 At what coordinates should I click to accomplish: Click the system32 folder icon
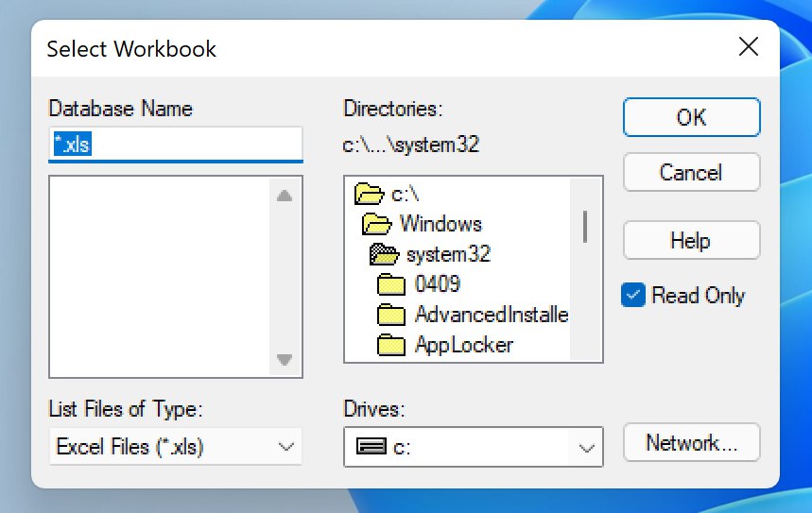(384, 254)
